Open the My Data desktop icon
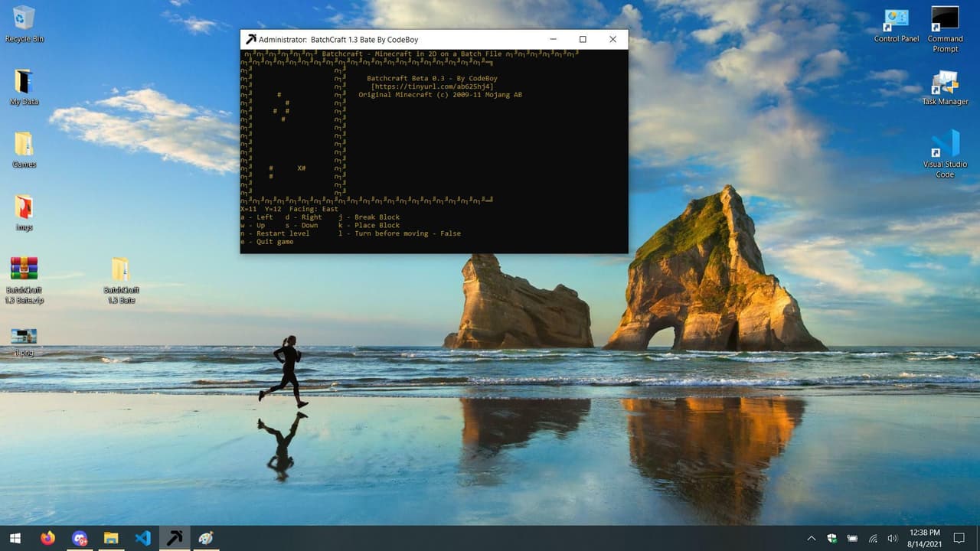This screenshot has height=551, width=980. 24,87
